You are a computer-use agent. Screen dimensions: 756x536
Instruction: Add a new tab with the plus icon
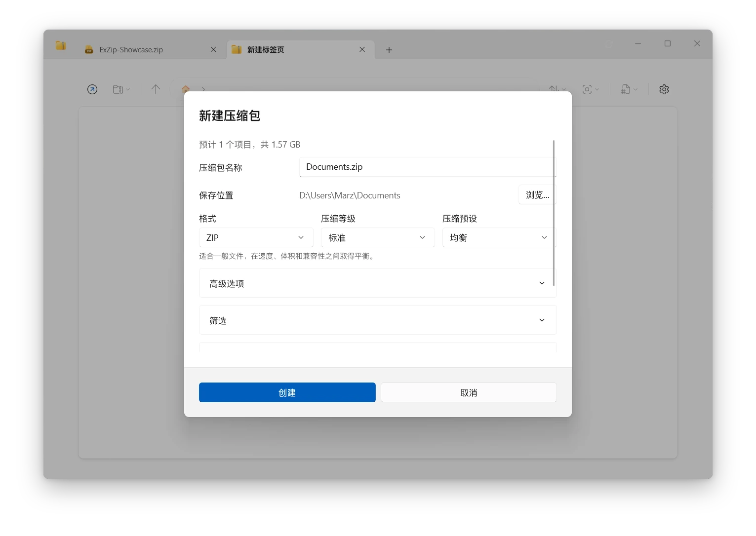pos(389,50)
